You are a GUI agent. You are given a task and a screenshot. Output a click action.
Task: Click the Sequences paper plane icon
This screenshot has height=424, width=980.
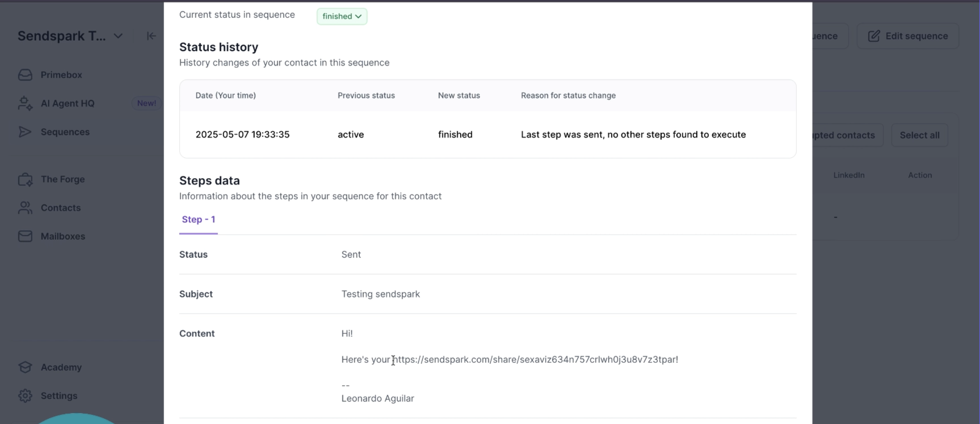(x=25, y=132)
